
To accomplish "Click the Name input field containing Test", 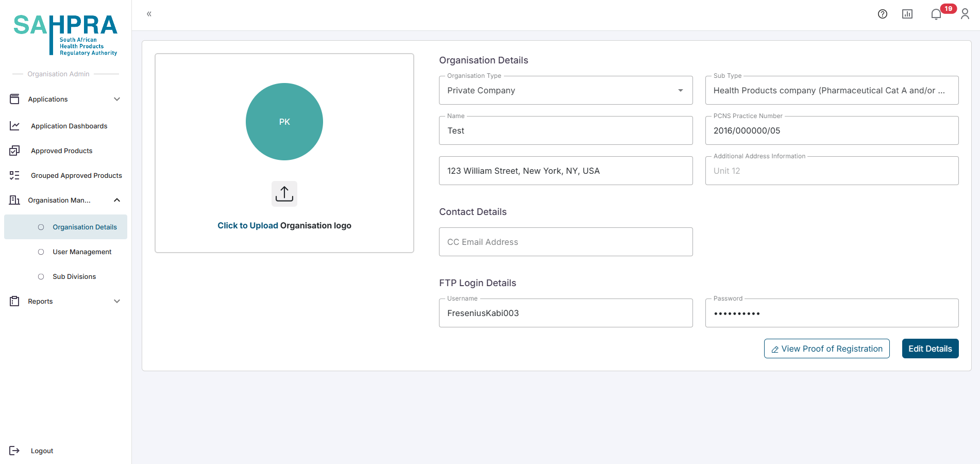I will (x=566, y=130).
